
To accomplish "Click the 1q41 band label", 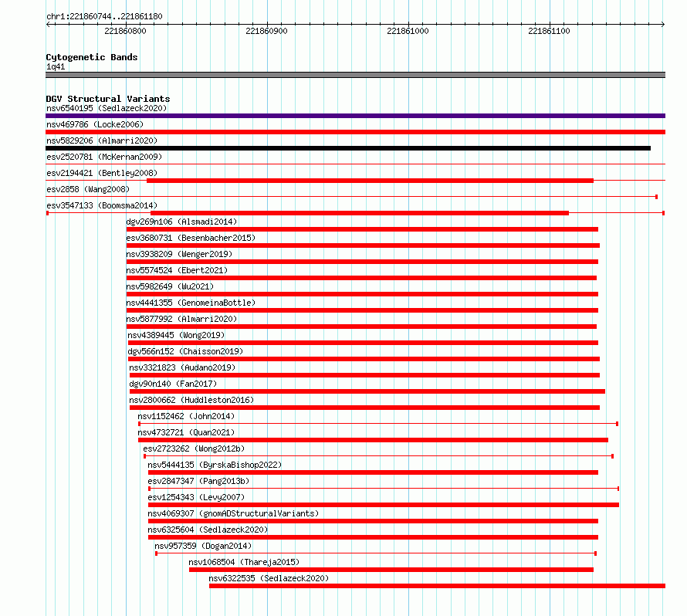I will pyautogui.click(x=56, y=66).
